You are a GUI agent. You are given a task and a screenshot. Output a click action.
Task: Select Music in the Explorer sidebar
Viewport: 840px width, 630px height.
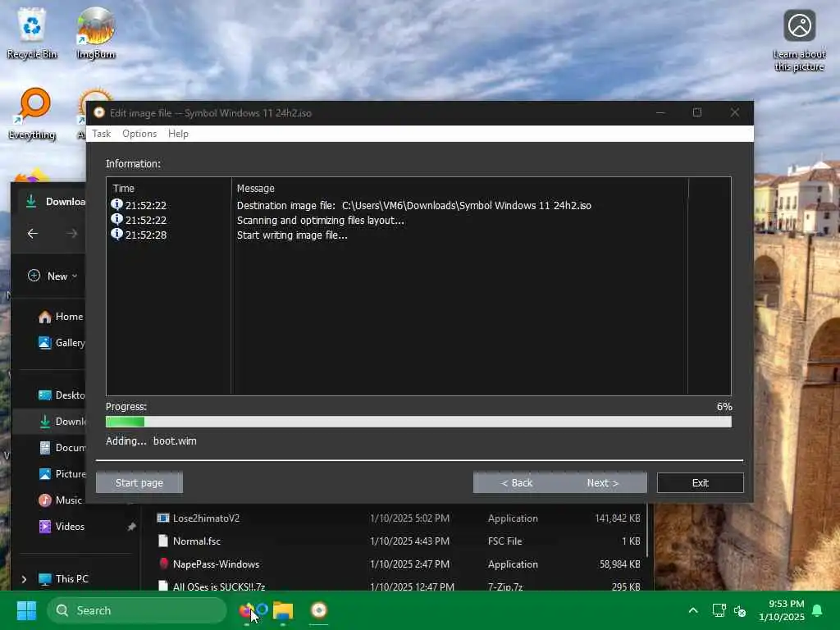click(60, 500)
